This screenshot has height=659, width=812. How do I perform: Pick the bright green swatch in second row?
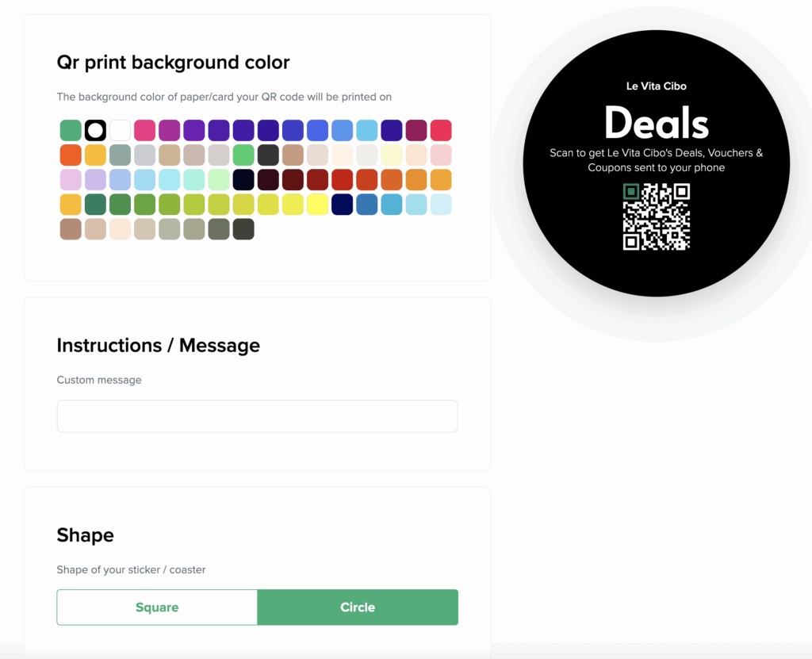coord(243,155)
